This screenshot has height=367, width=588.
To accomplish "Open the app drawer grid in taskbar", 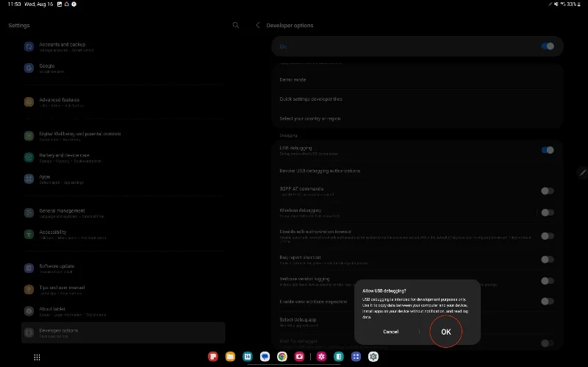I will 37,357.
